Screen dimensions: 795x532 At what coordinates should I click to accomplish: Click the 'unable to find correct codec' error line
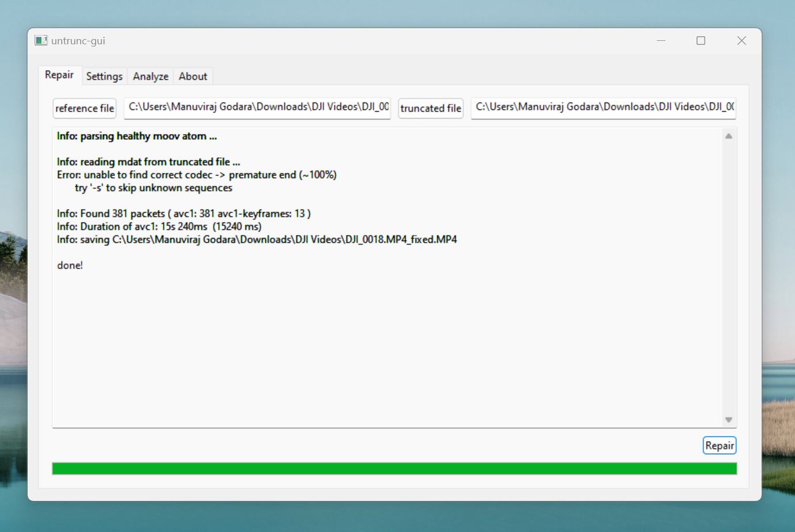coord(197,175)
